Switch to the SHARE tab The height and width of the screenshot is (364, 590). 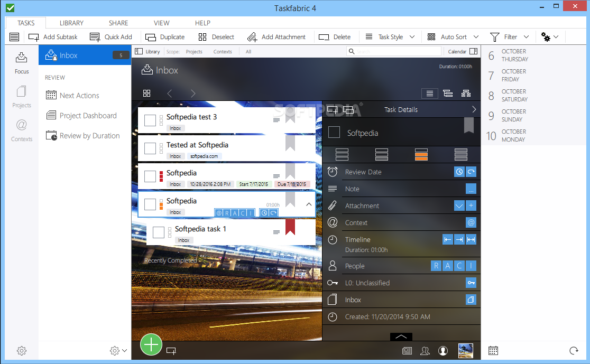pos(118,23)
